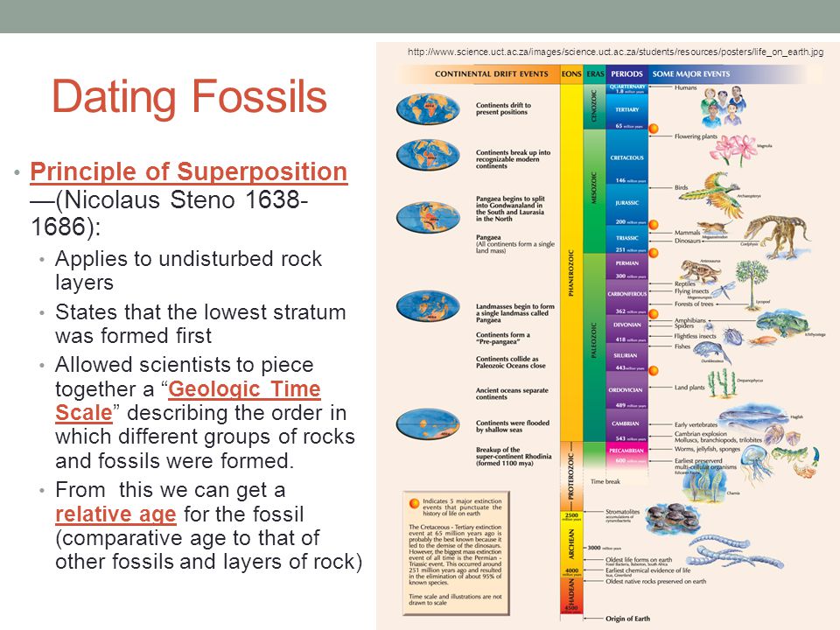Open the Principle of Superposition link
The width and height of the screenshot is (840, 630).
pyautogui.click(x=189, y=172)
